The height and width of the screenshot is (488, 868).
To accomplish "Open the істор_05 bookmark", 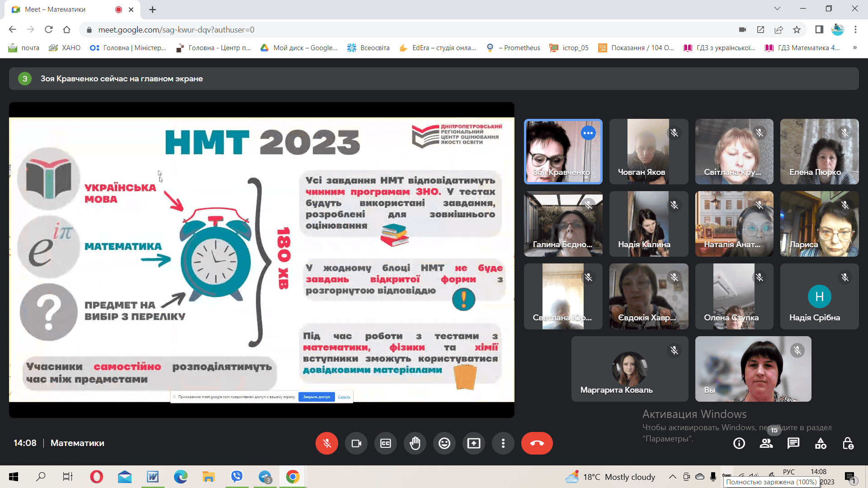I will (x=569, y=48).
